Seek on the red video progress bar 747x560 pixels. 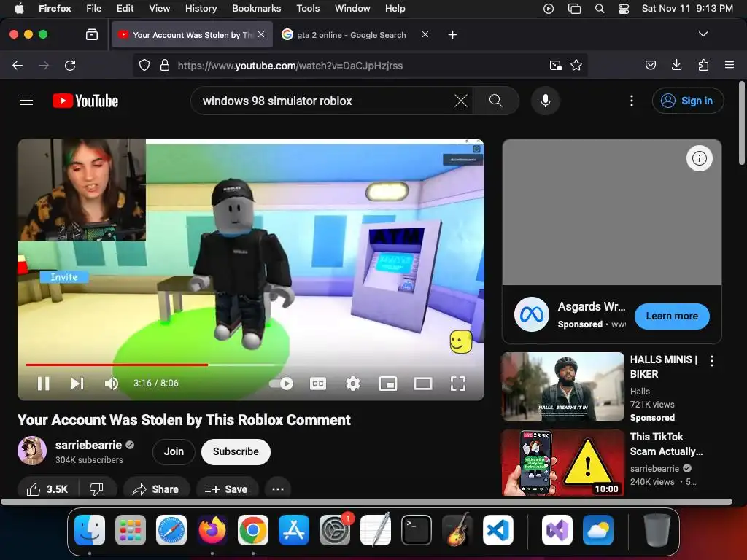117,365
